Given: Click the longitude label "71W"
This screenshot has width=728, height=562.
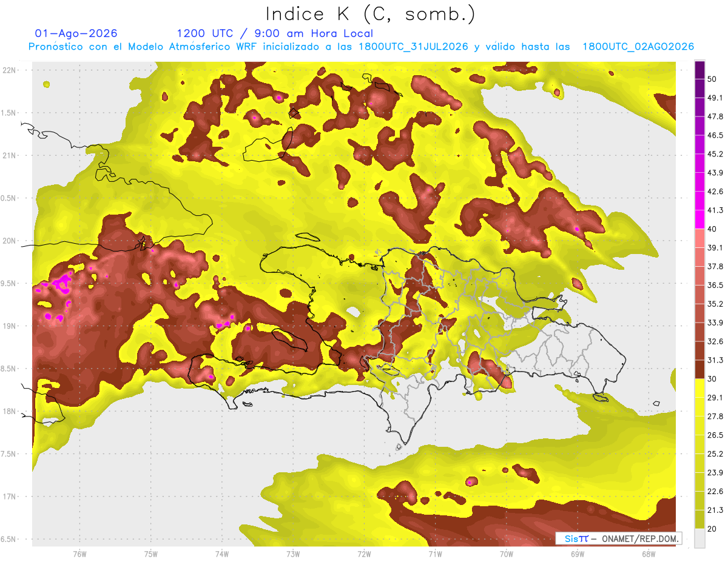Looking at the screenshot, I should point(435,554).
